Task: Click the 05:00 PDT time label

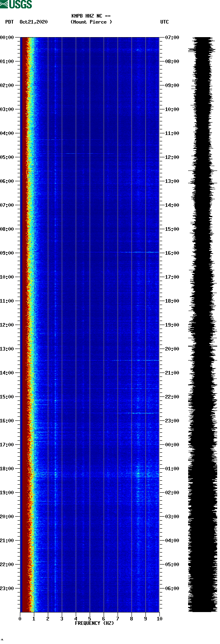Action: [x=7, y=157]
